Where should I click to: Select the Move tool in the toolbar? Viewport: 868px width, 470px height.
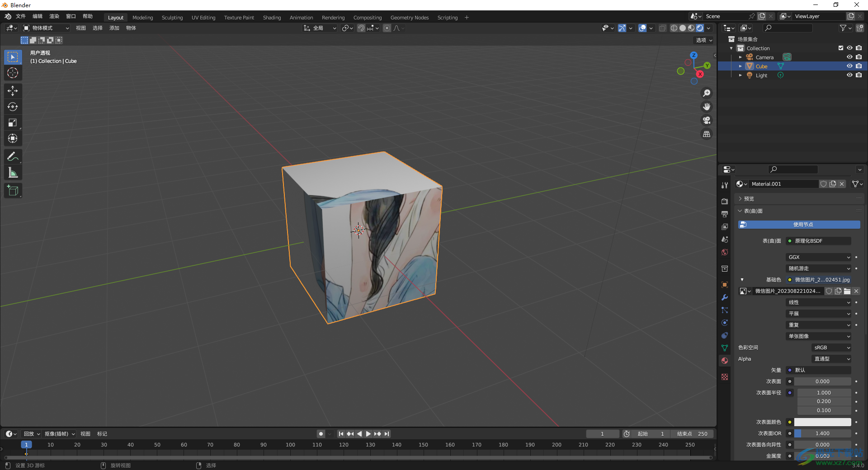(13, 91)
